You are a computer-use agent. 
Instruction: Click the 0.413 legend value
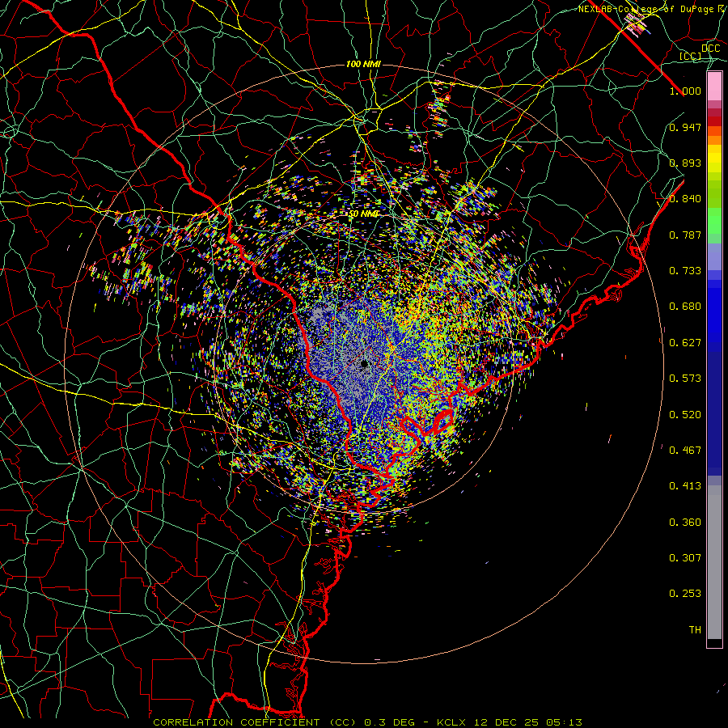(685, 486)
